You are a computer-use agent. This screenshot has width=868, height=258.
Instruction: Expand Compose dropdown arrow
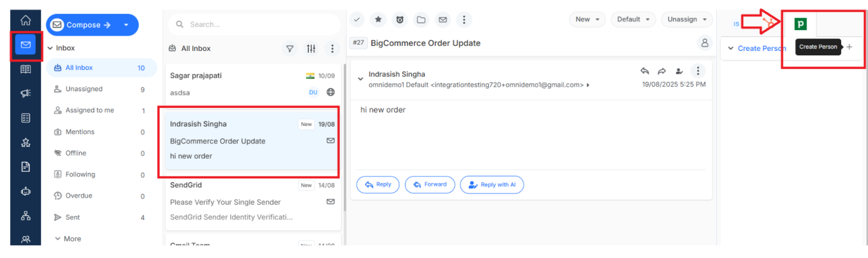126,25
